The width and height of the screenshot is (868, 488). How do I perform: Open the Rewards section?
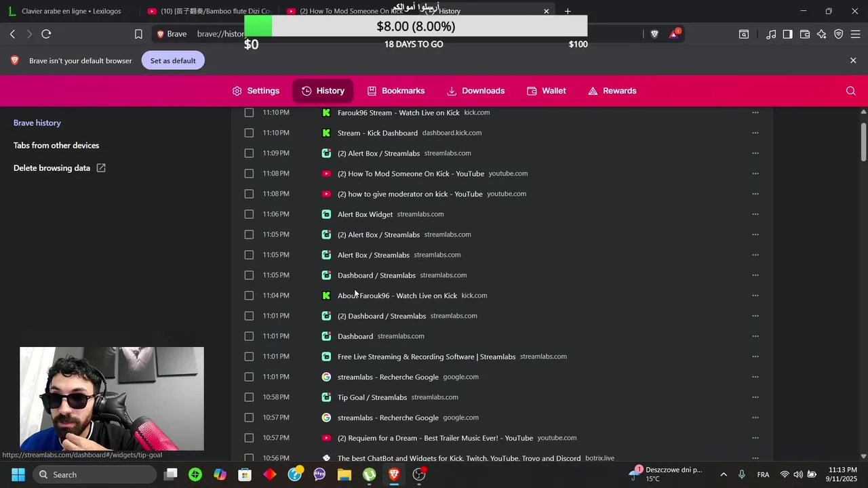click(x=612, y=91)
